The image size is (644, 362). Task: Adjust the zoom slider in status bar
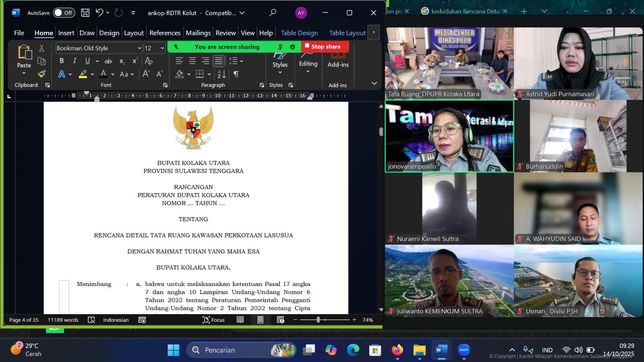click(x=318, y=320)
